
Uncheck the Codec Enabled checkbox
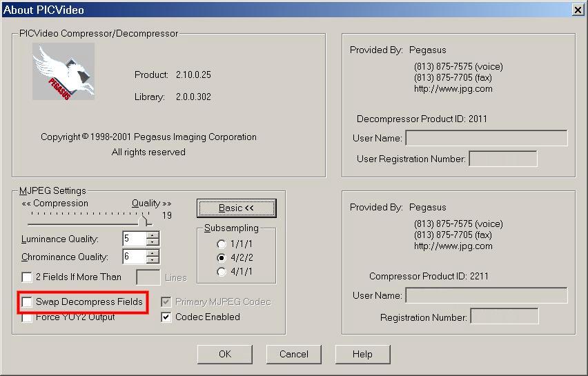(x=166, y=317)
